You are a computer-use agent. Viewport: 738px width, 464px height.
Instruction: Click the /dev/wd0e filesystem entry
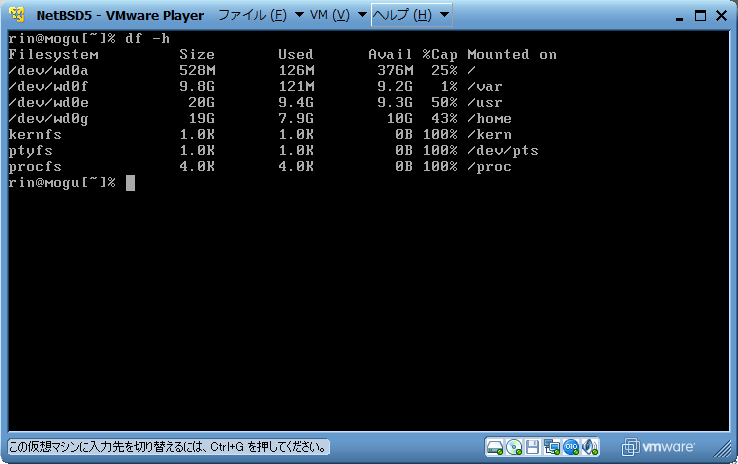(48, 103)
